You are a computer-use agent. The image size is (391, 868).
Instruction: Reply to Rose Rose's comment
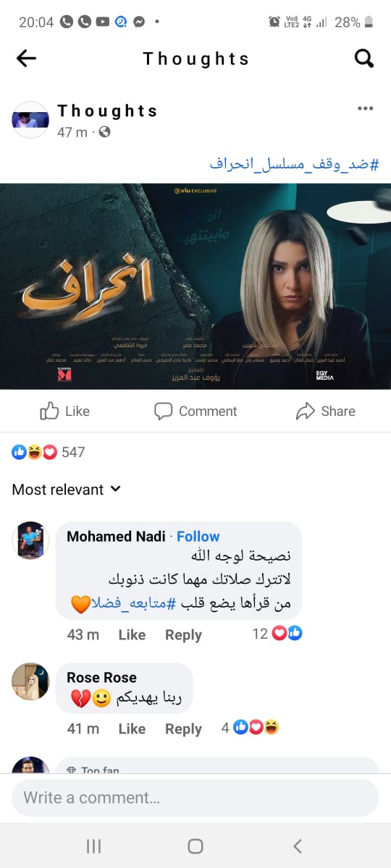click(183, 728)
